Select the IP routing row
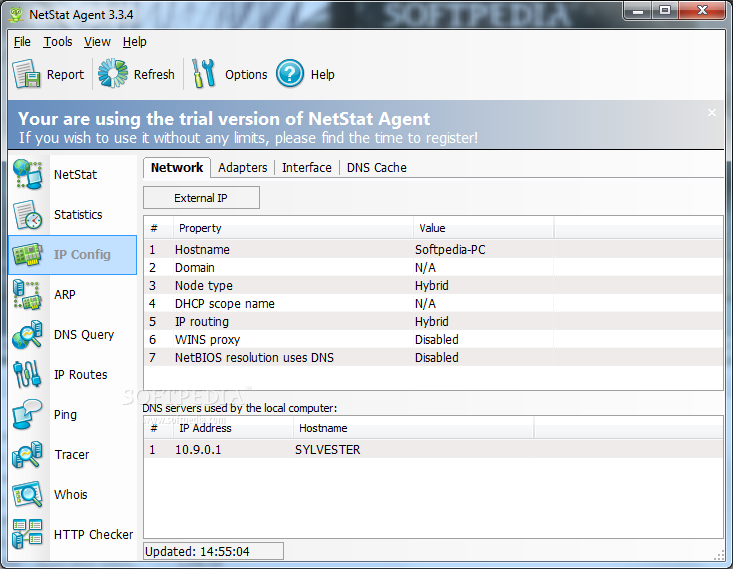The height and width of the screenshot is (569, 733). (433, 322)
